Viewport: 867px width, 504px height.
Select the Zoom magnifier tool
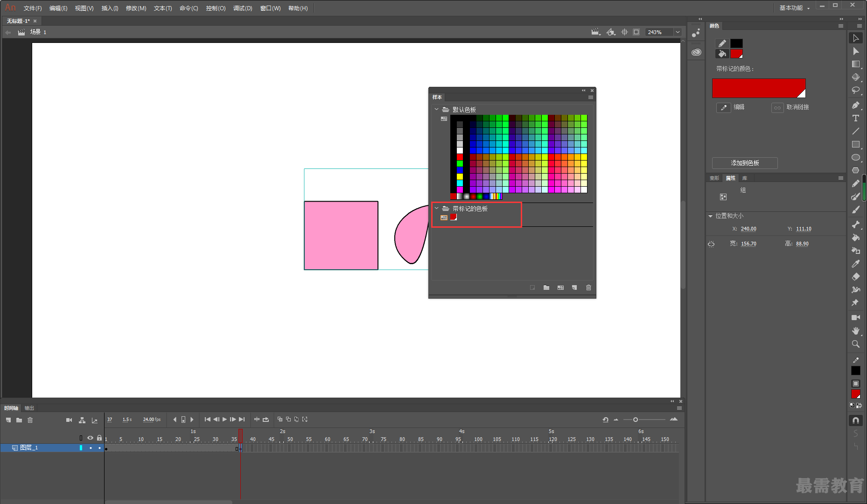tap(855, 344)
